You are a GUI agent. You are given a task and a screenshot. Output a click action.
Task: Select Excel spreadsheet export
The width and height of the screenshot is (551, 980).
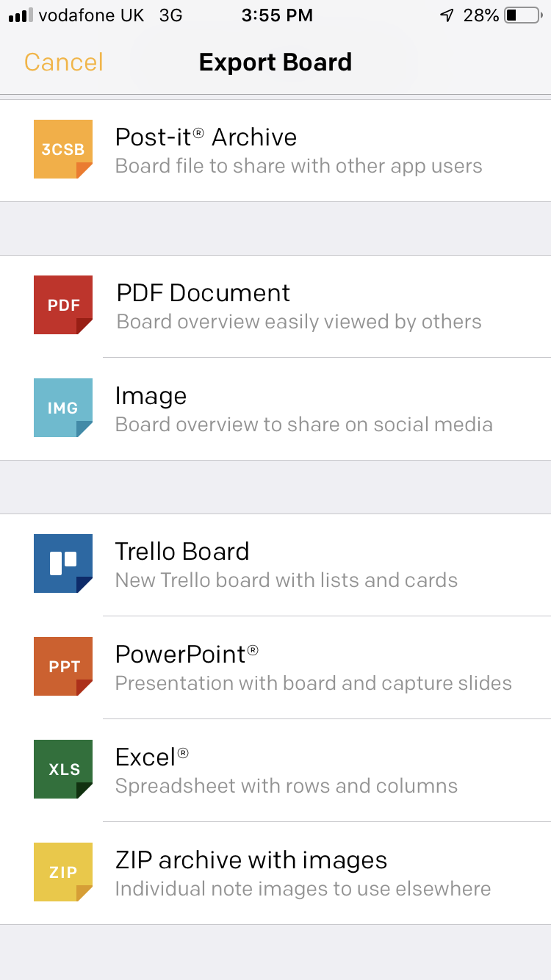click(x=287, y=771)
